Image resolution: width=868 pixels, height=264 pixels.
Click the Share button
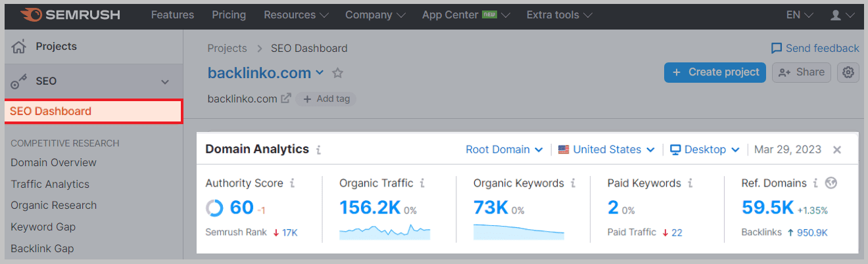tap(802, 72)
